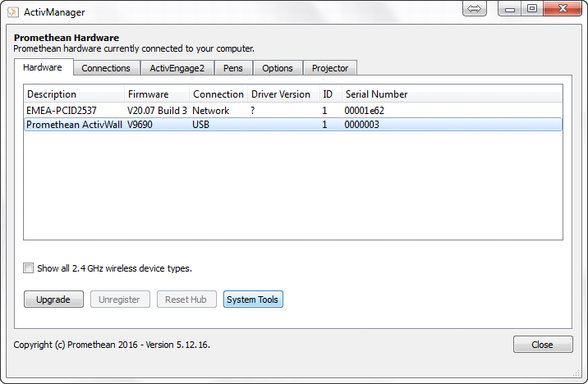Open the Options tab
The width and height of the screenshot is (588, 384).
278,68
